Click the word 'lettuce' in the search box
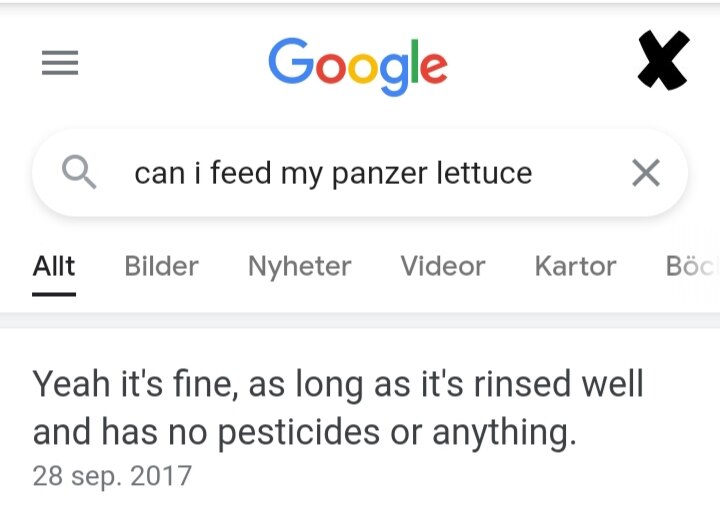Image resolution: width=720 pixels, height=516 pixels. coord(484,173)
